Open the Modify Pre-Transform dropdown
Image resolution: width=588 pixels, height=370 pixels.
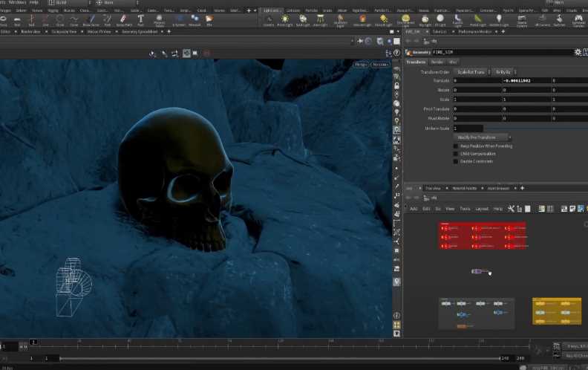point(483,137)
